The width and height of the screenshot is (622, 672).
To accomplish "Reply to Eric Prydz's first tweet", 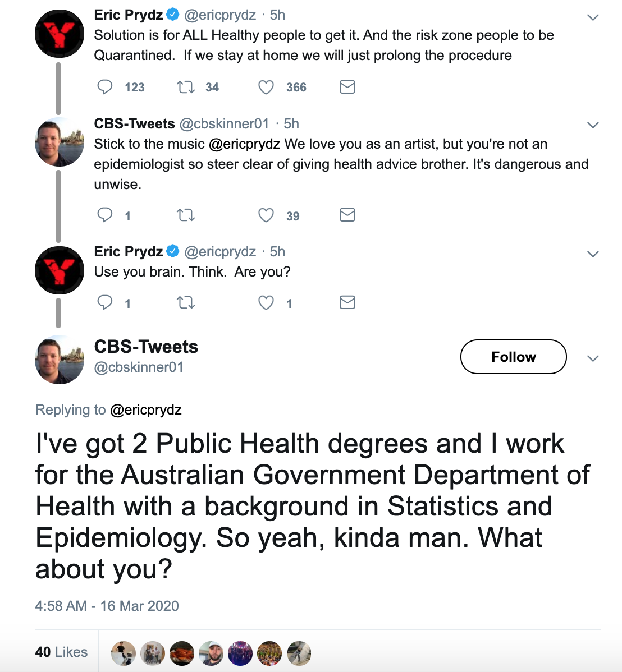I will pyautogui.click(x=105, y=87).
